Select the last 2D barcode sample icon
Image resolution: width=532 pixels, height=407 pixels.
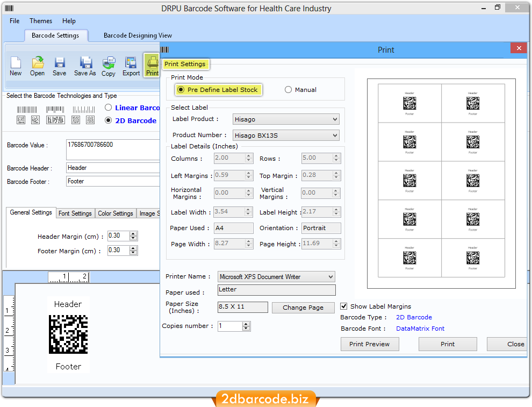pyautogui.click(x=90, y=120)
